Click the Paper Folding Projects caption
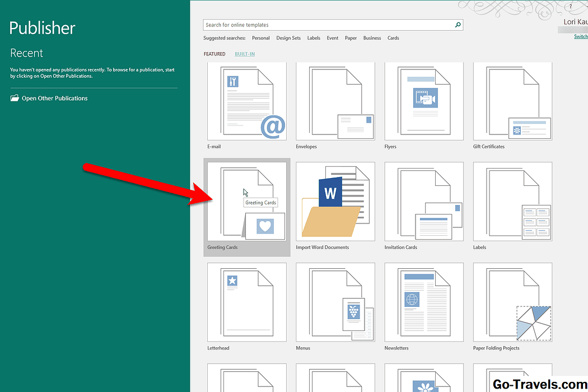Image resolution: width=588 pixels, height=392 pixels. coord(496,348)
